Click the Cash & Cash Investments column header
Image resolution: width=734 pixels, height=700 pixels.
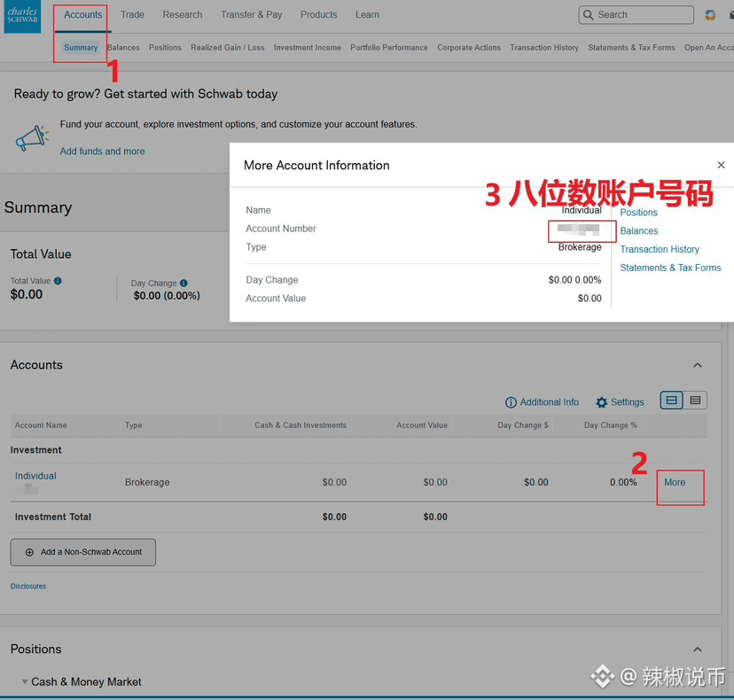coord(301,425)
